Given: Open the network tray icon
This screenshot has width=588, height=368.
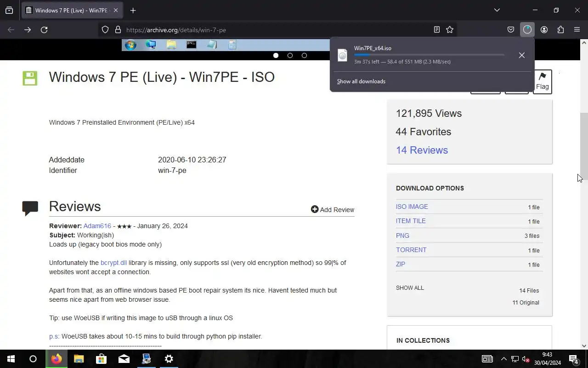Looking at the screenshot, I should pos(515,359).
